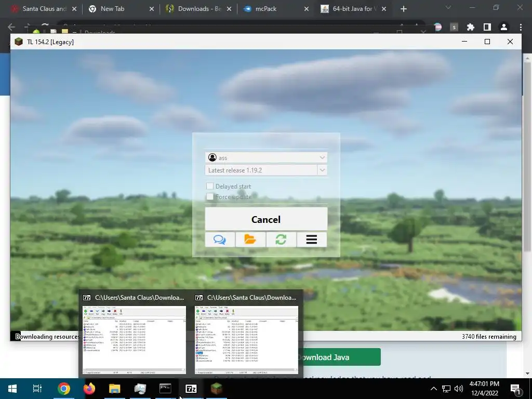Close the Santa Claus browser tab
Screen dimensions: 532x399
click(x=74, y=9)
